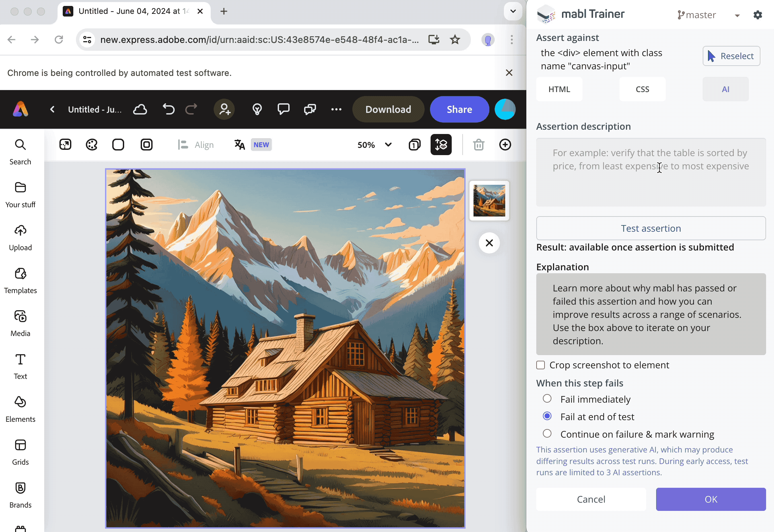The width and height of the screenshot is (774, 532).
Task: Select the mountain cabin page thumbnail
Action: (x=489, y=200)
